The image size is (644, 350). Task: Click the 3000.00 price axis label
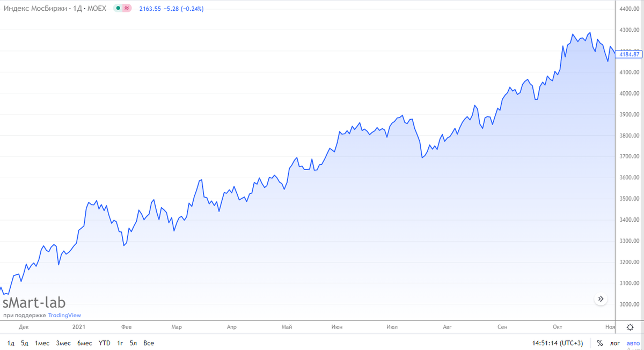[630, 304]
